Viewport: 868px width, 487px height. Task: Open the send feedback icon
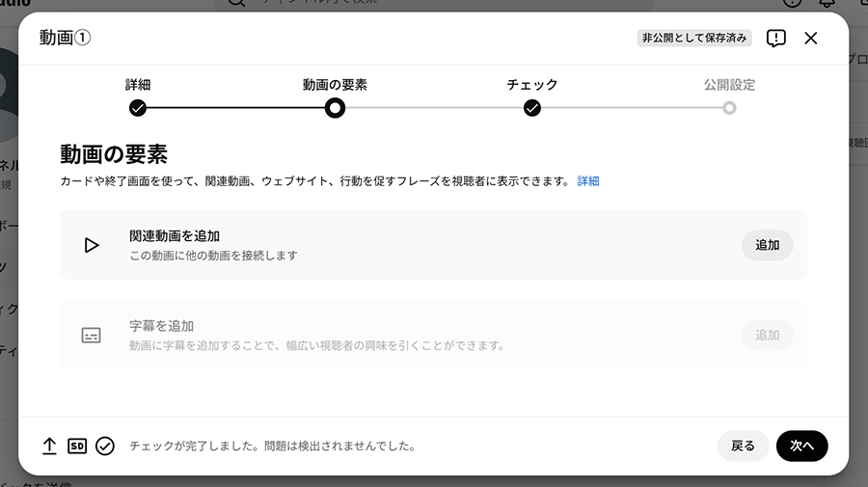[x=775, y=39]
